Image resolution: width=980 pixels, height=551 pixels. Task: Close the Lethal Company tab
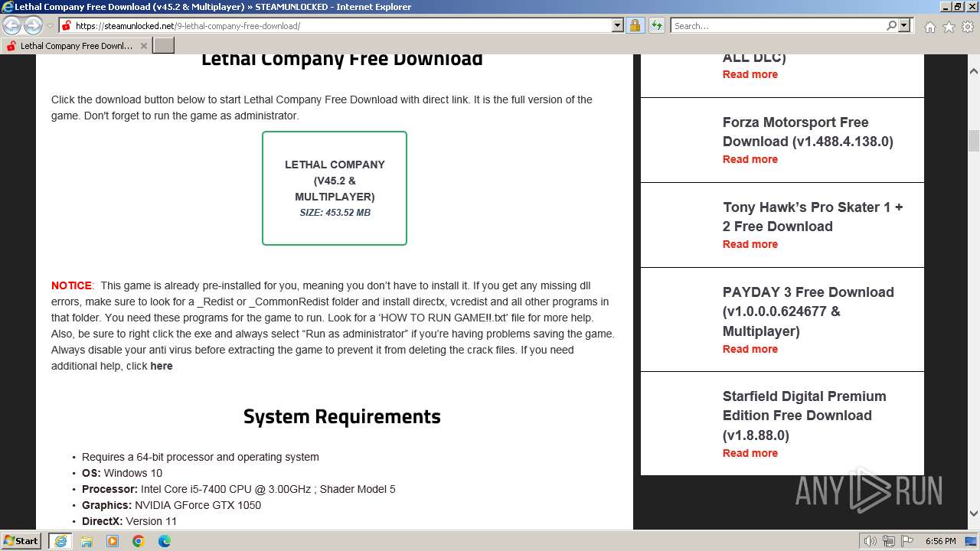(x=143, y=46)
